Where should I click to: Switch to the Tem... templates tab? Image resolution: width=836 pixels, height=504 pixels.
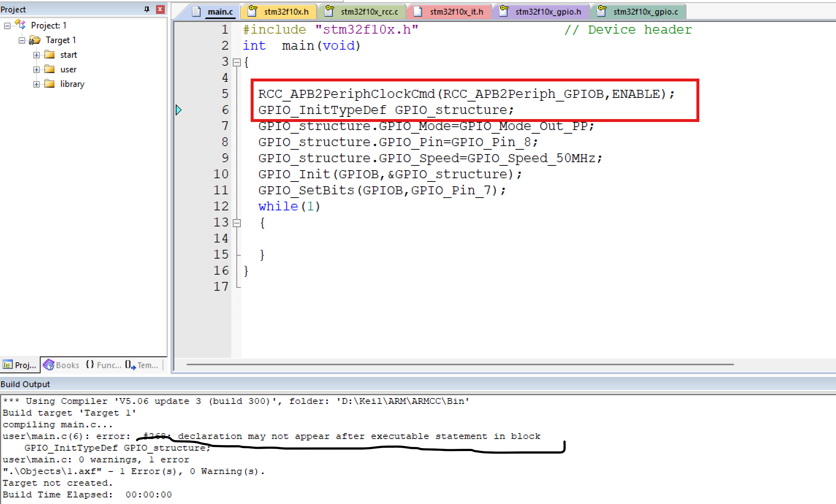point(142,365)
